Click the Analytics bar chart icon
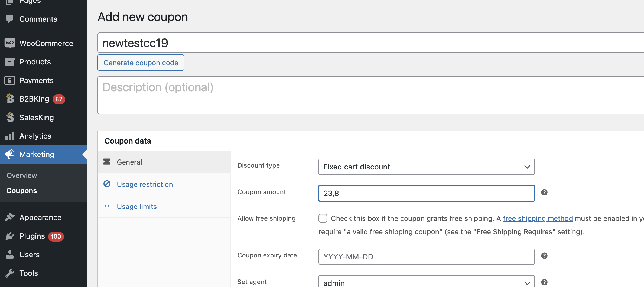 [10, 136]
